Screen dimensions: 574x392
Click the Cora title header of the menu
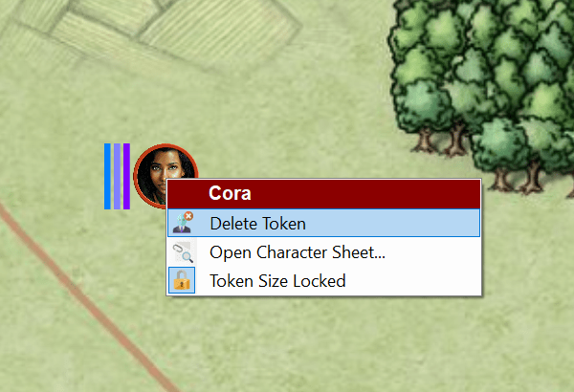230,193
